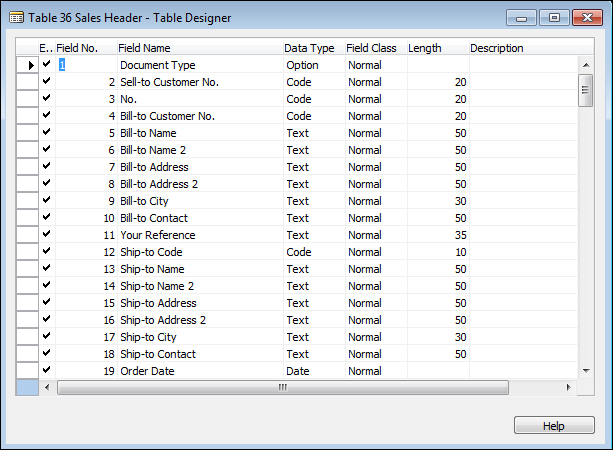Click the Table Designer window icon
This screenshot has height=450, width=613.
[16, 18]
